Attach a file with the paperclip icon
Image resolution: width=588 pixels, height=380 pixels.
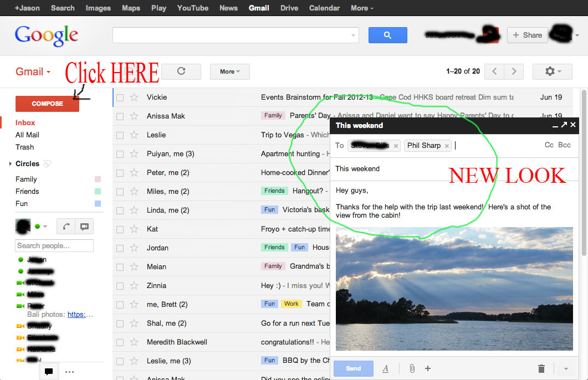click(412, 368)
